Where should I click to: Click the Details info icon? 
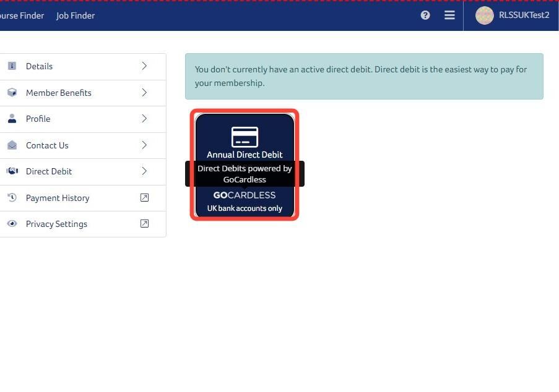[x=12, y=66]
